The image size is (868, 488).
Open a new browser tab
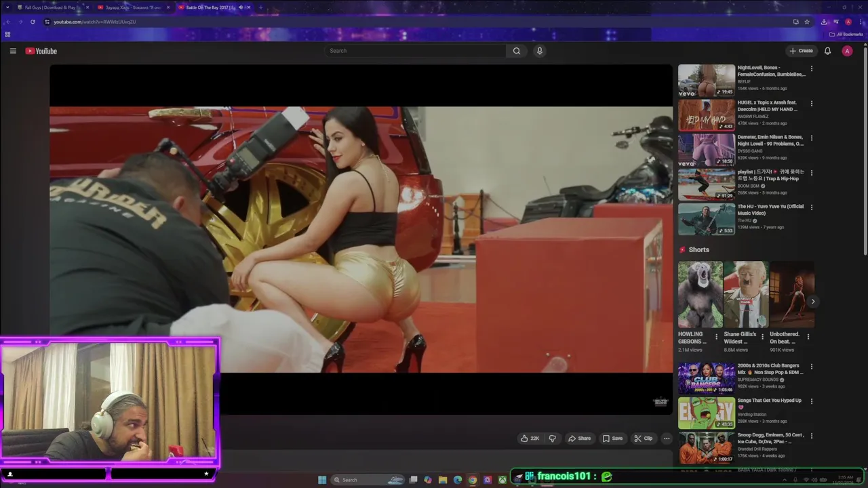pos(260,7)
